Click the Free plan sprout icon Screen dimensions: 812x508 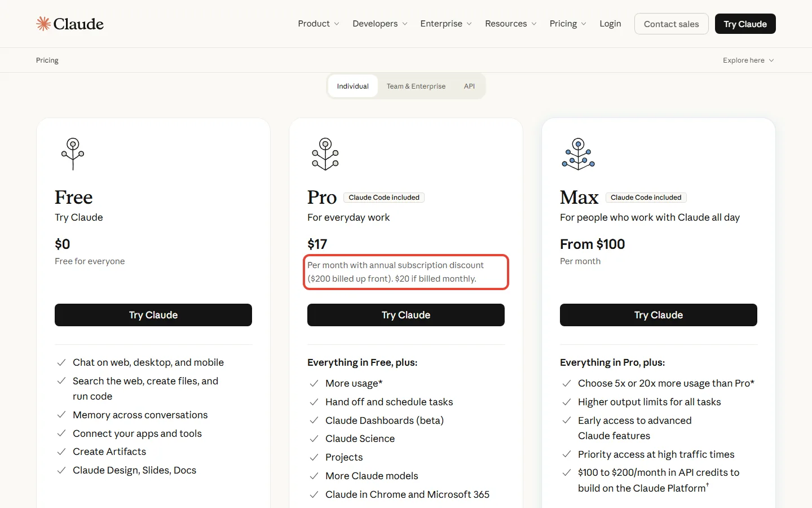coord(73,154)
